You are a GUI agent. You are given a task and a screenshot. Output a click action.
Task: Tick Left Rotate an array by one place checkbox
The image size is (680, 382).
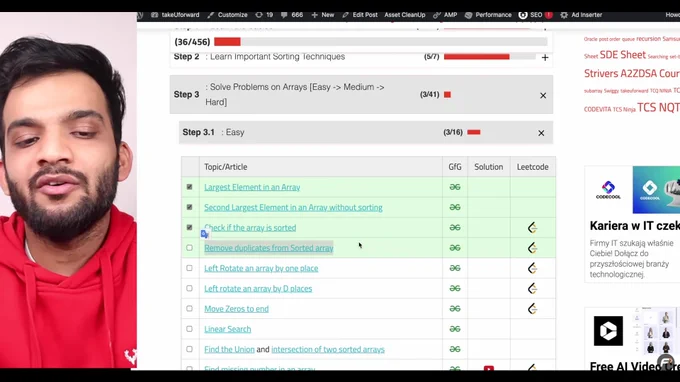[x=190, y=268]
